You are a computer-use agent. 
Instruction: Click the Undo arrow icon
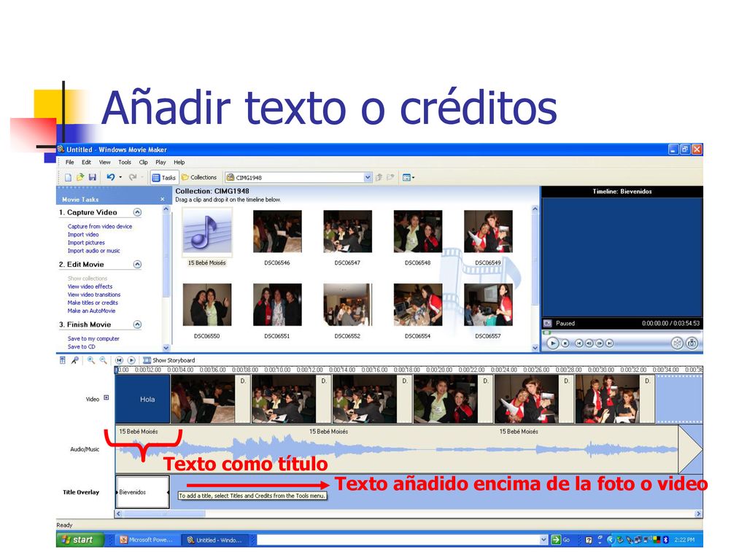coord(111,177)
